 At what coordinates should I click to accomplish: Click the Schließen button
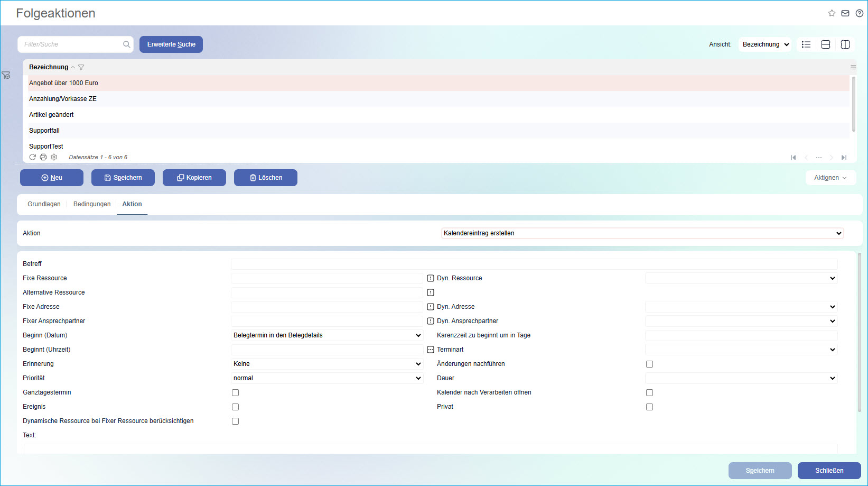click(x=829, y=471)
